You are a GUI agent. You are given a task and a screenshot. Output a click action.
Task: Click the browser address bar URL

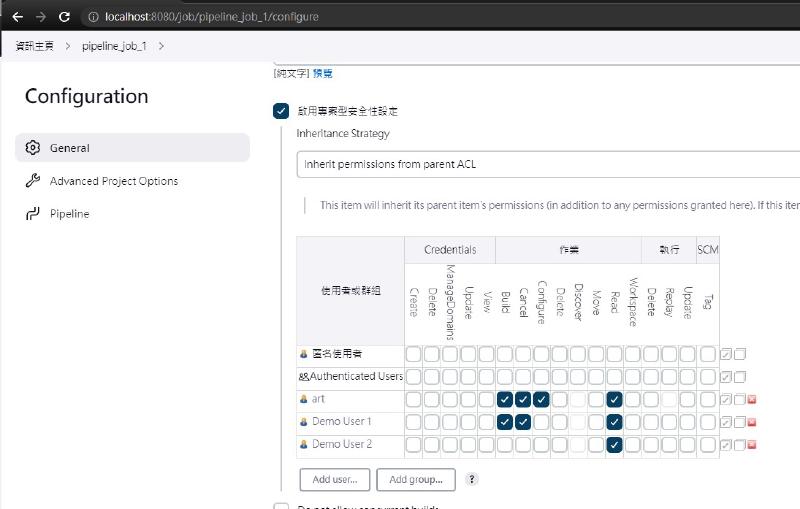220,17
